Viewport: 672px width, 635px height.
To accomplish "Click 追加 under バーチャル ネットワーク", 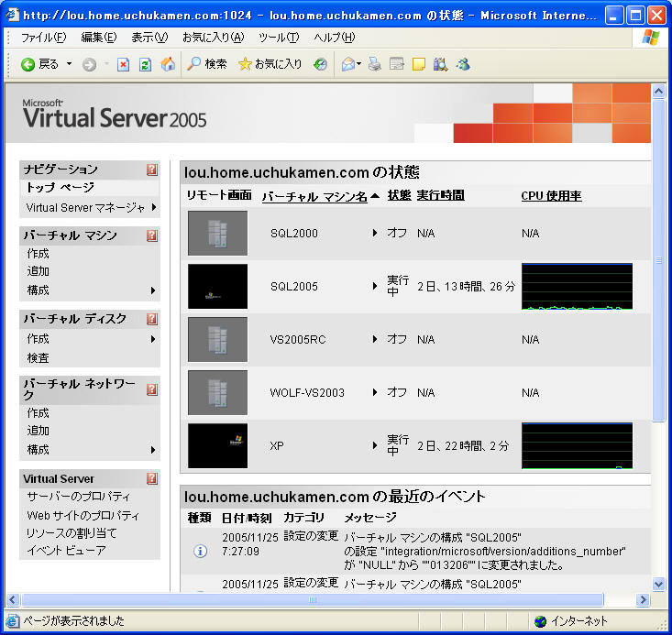I will 38,431.
